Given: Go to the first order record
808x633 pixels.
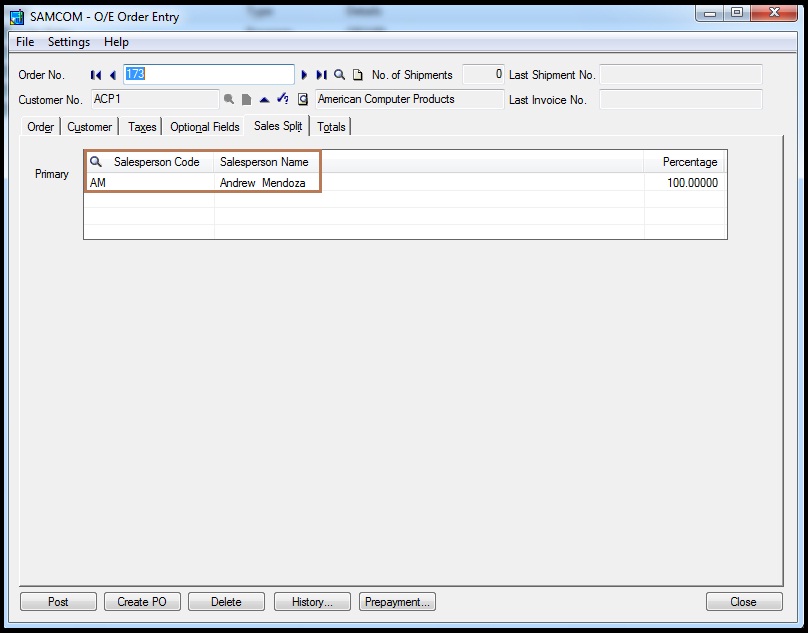Looking at the screenshot, I should click(96, 75).
